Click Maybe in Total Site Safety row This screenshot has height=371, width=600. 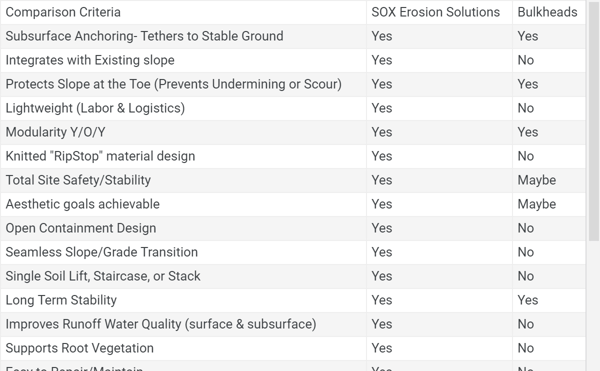tap(536, 180)
